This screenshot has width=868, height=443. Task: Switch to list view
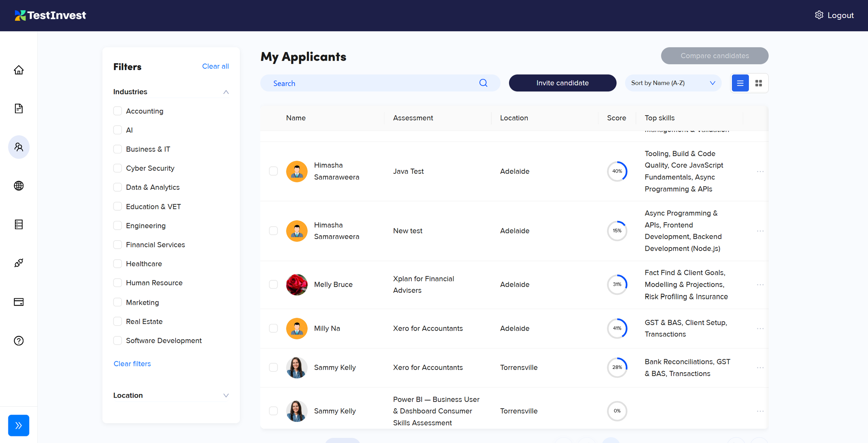tap(740, 83)
